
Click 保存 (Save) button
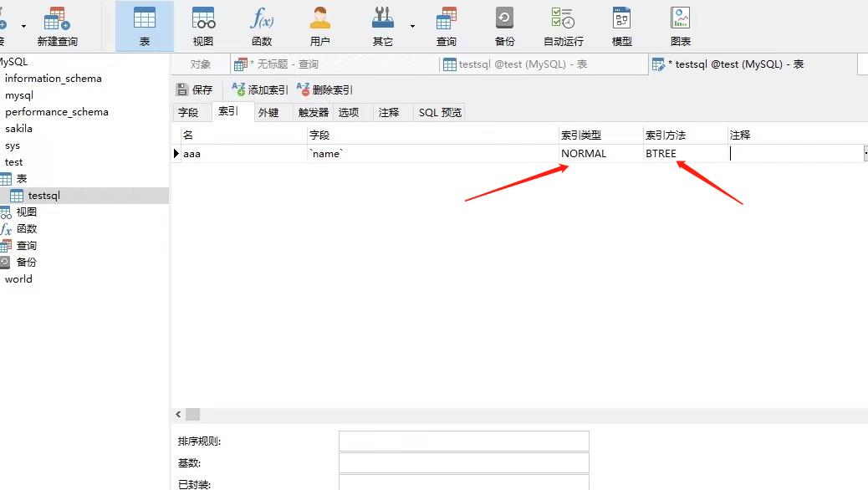click(x=194, y=89)
